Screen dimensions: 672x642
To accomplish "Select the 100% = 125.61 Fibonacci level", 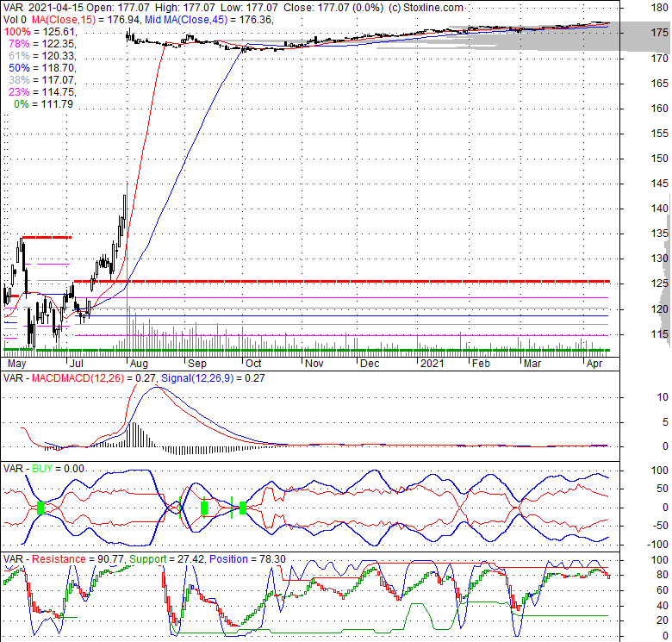I will 33,31.
